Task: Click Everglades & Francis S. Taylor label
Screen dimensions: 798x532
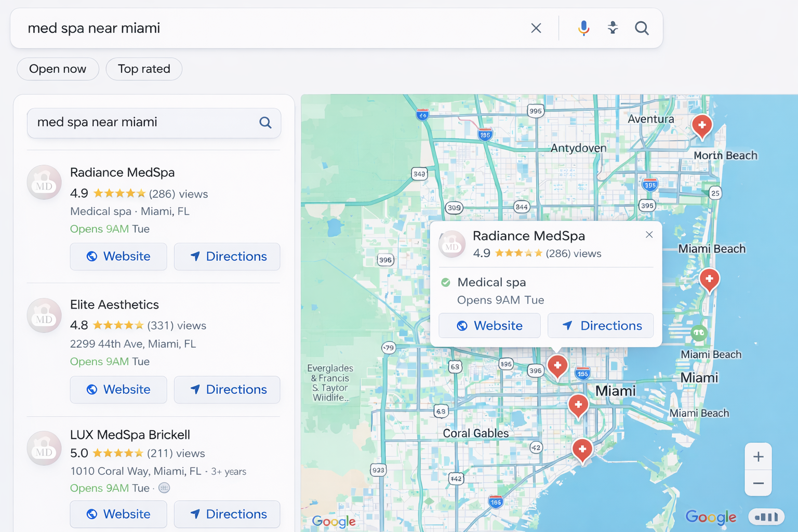Action: (x=330, y=383)
